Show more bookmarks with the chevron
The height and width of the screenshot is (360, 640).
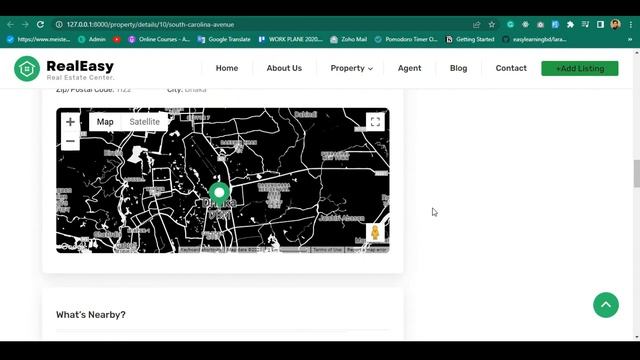pos(630,40)
